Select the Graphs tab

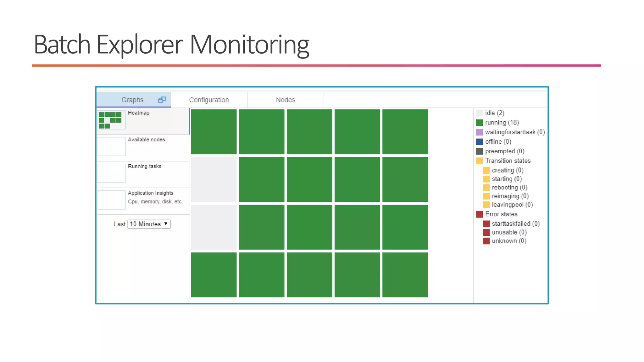pyautogui.click(x=132, y=100)
